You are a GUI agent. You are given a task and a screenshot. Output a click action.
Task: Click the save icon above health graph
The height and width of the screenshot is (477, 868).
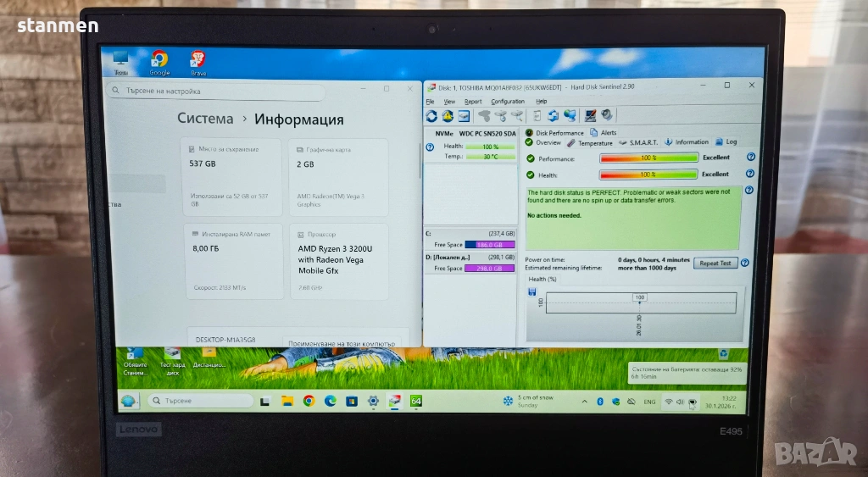pos(531,291)
